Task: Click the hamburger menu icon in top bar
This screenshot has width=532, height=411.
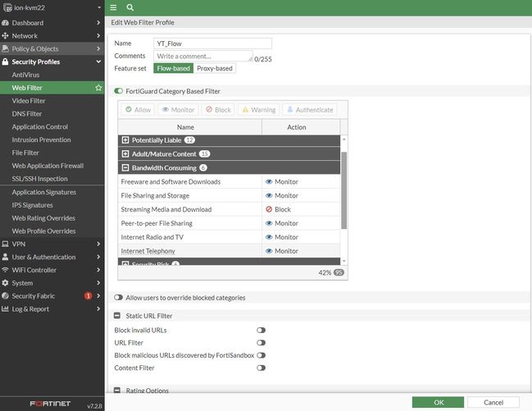Action: coord(113,7)
